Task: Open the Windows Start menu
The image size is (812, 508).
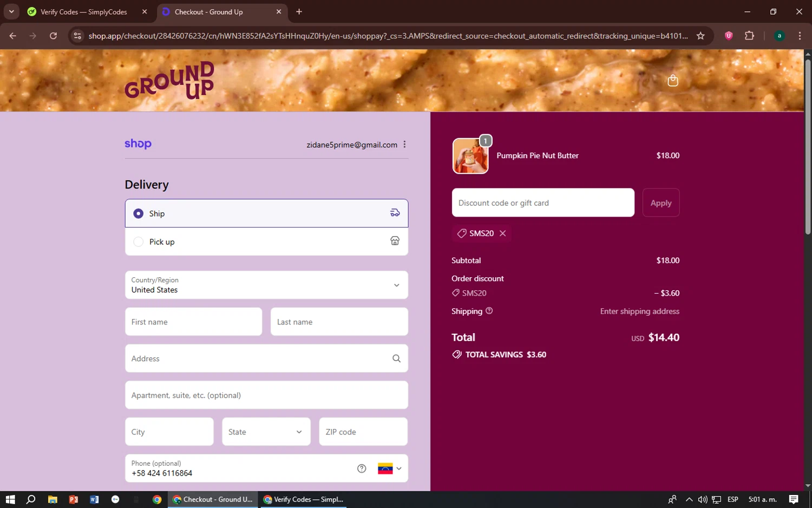Action: click(10, 499)
